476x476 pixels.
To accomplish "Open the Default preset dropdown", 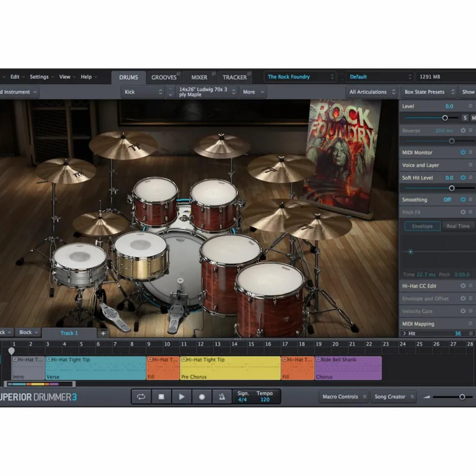I will (x=380, y=77).
